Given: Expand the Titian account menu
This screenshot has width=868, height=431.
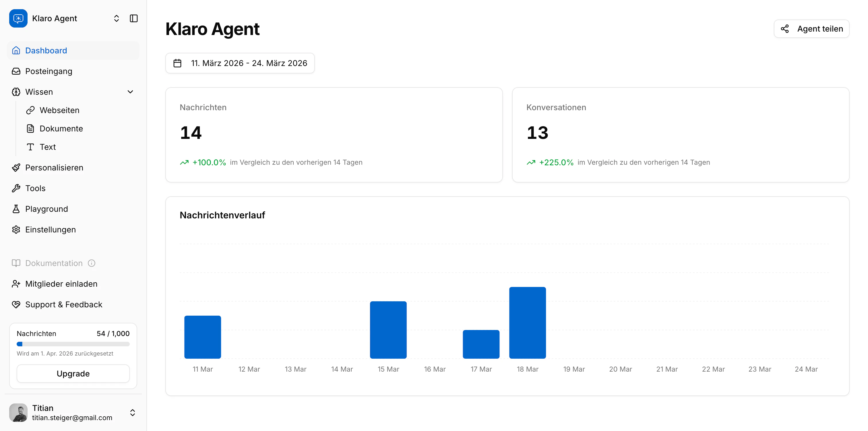Looking at the screenshot, I should point(132,412).
